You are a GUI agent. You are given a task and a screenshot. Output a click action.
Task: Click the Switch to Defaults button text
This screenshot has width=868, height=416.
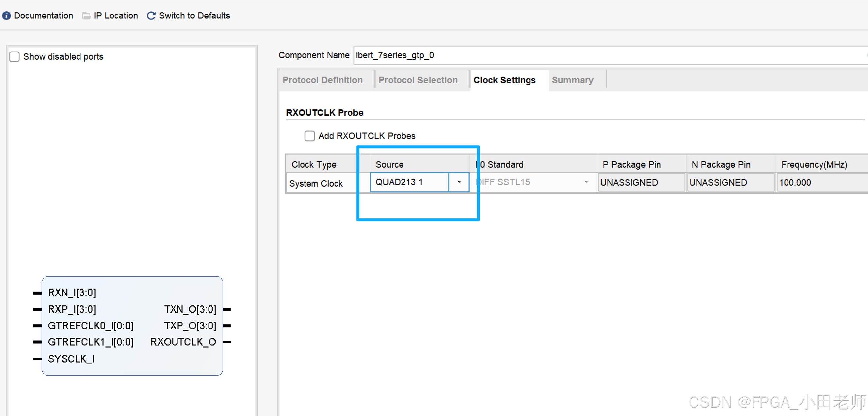pos(194,16)
